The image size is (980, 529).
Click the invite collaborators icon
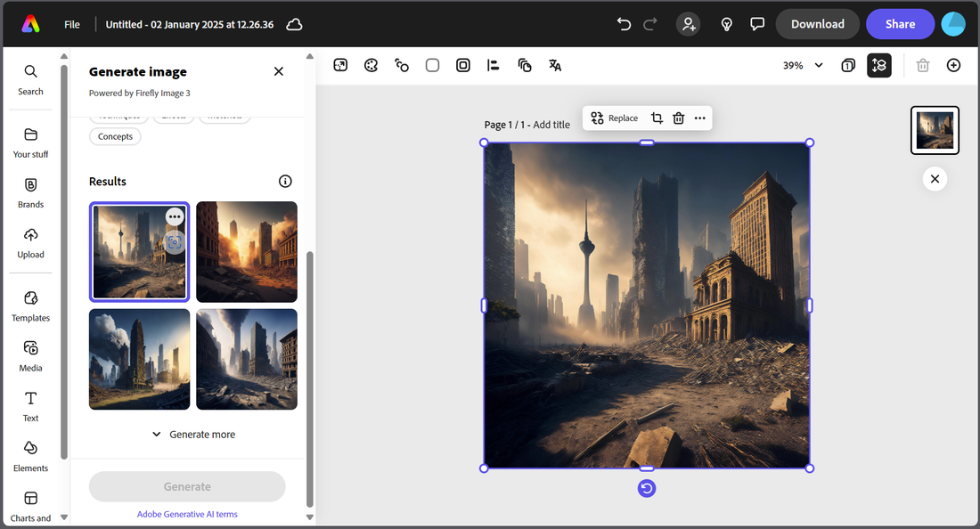689,24
